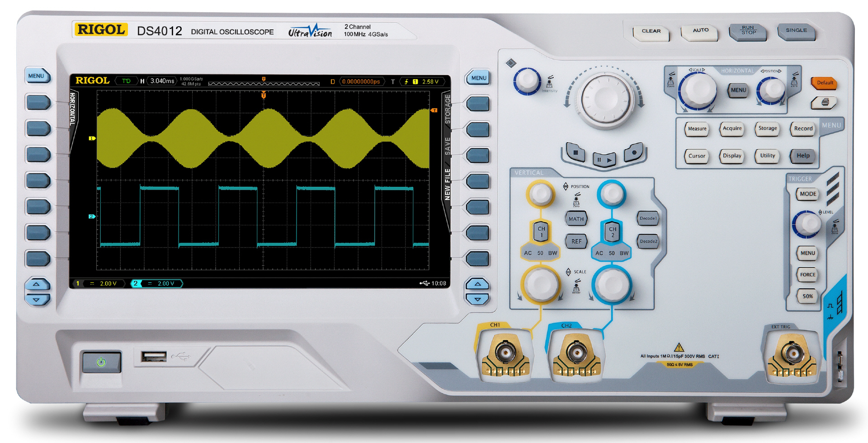The height and width of the screenshot is (443, 868).
Task: Click the timebase value 3.040ms
Action: coord(162,81)
